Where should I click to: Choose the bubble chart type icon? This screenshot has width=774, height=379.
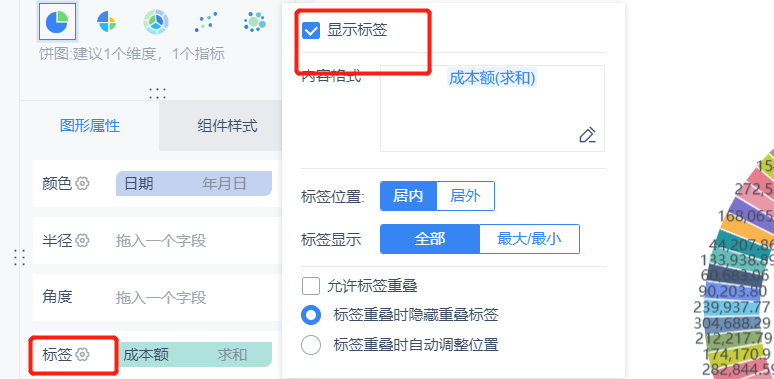tap(255, 22)
